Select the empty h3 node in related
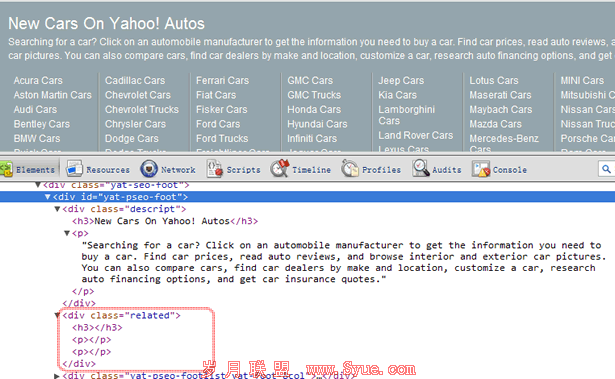 pyautogui.click(x=97, y=328)
